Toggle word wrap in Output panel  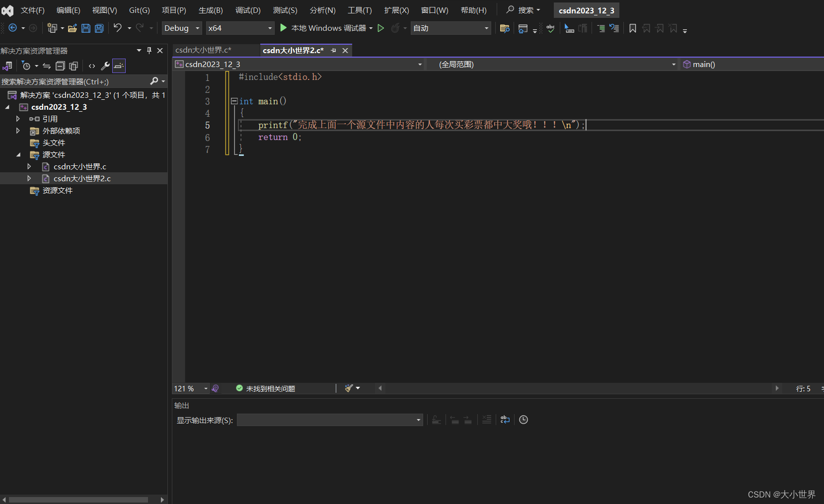[505, 420]
